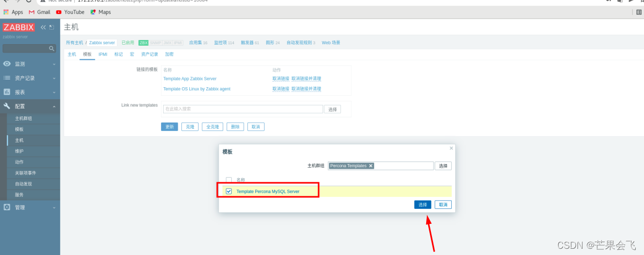
Task: Click the sidebar hide icon beside the chevrons
Action: point(51,27)
